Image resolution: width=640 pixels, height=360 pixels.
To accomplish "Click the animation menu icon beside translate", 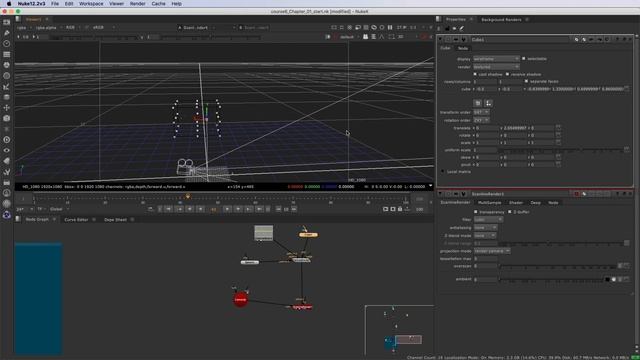I will click(558, 128).
